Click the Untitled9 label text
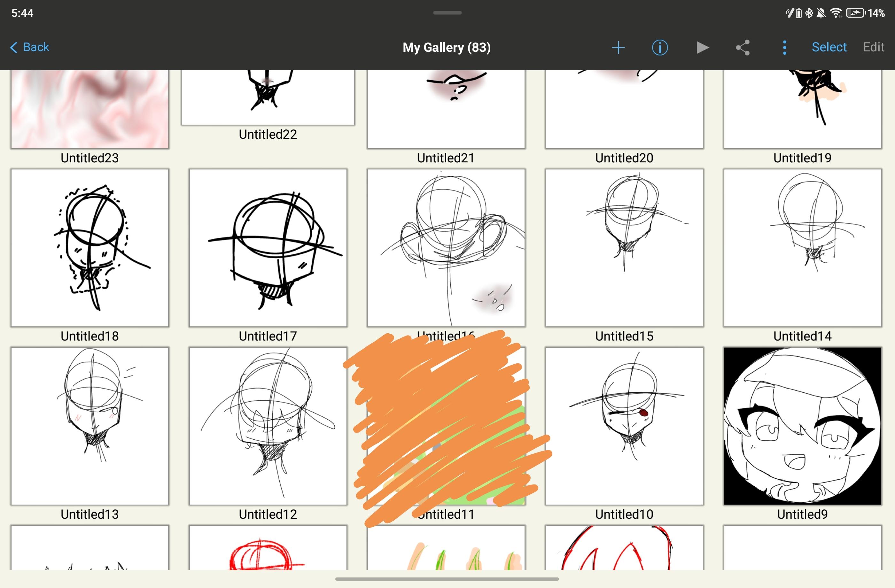This screenshot has width=895, height=588. click(803, 514)
